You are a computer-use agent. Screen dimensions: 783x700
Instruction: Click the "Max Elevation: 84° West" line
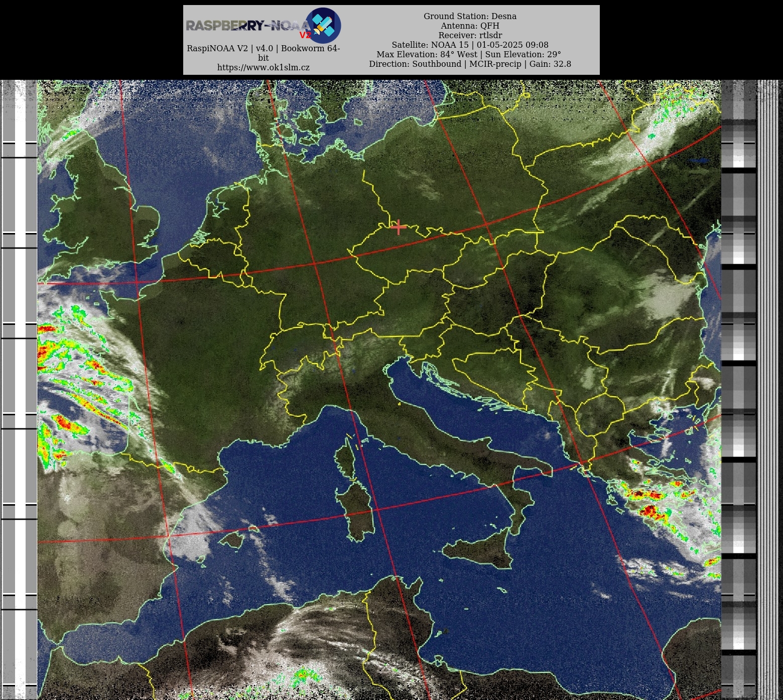point(469,54)
